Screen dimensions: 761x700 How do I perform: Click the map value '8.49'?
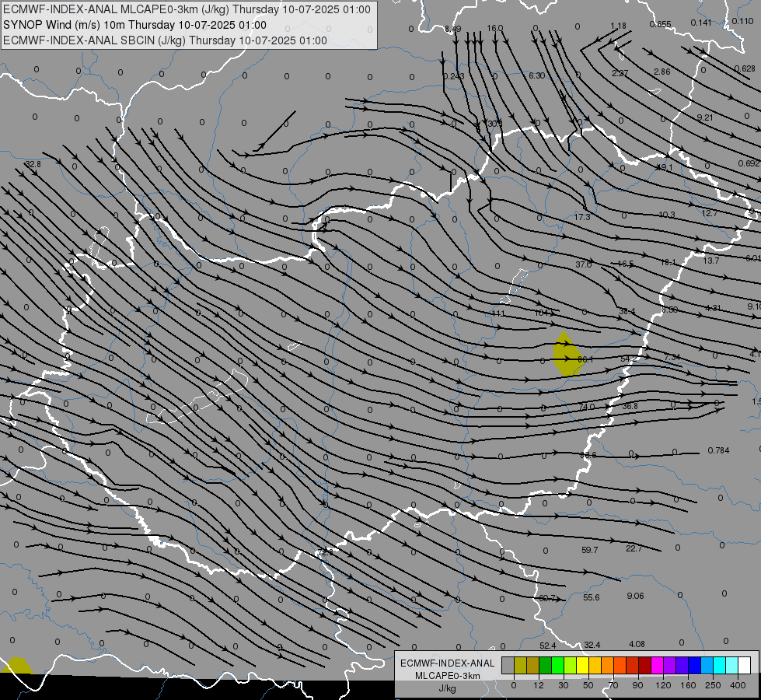click(x=453, y=29)
